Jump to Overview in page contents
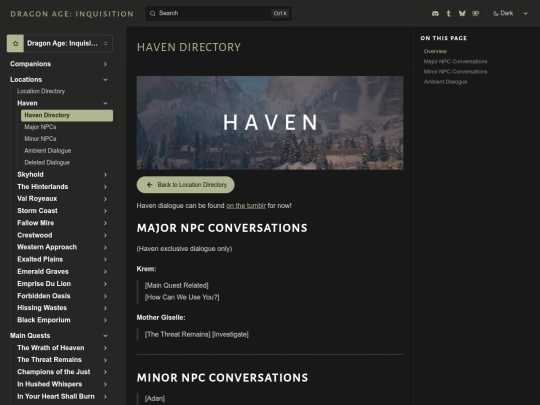 435,51
